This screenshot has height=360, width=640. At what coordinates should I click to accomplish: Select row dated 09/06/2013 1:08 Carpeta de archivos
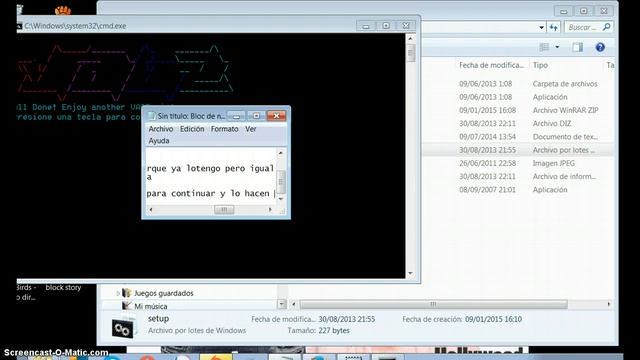coord(518,84)
